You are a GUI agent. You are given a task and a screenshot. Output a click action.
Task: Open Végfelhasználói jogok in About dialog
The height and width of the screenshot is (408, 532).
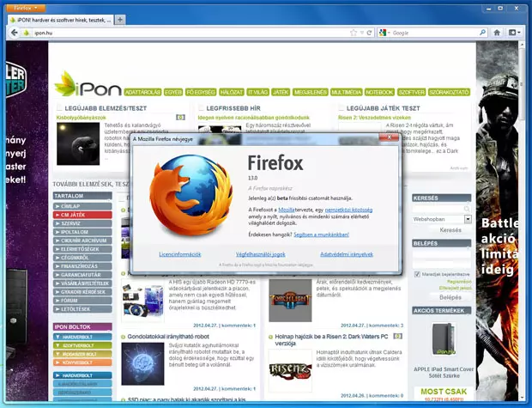(x=260, y=254)
